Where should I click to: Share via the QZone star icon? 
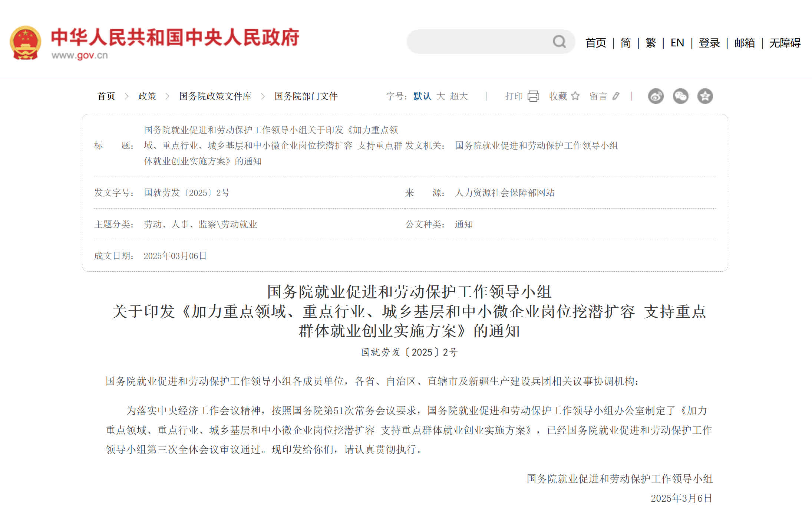point(705,96)
